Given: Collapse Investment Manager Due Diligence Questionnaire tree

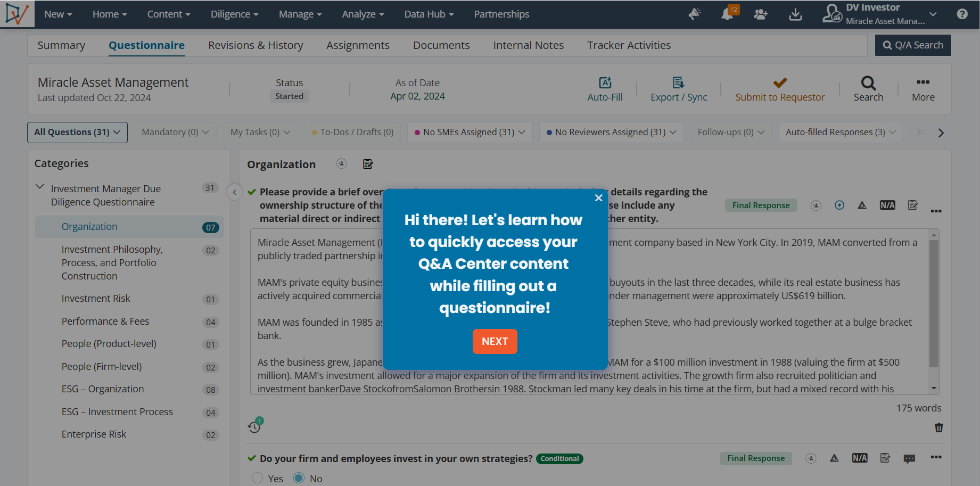Looking at the screenshot, I should click(x=39, y=187).
